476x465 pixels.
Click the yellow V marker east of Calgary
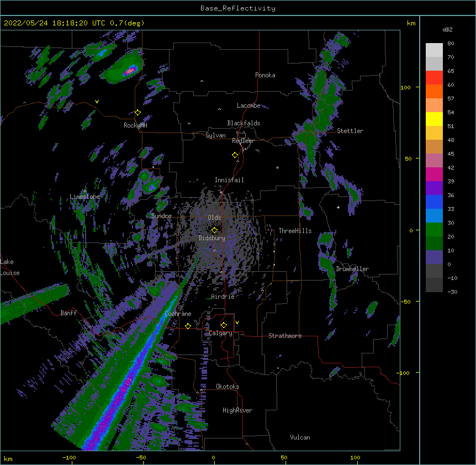(x=237, y=323)
